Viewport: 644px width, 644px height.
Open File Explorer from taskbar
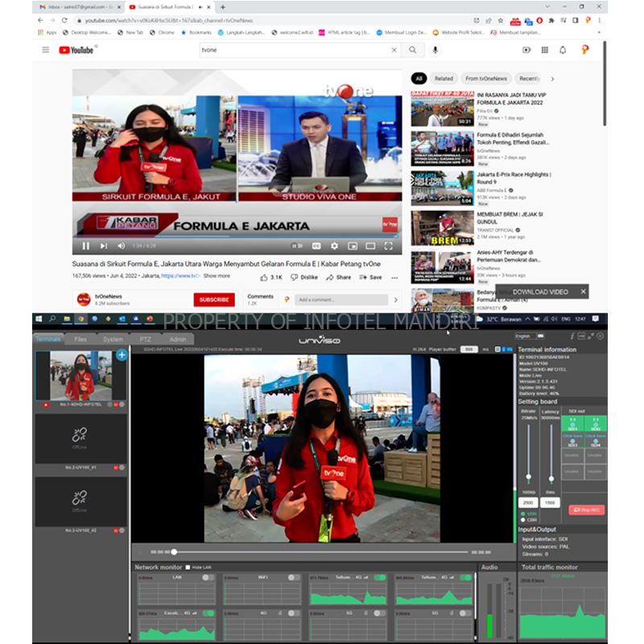tap(67, 319)
